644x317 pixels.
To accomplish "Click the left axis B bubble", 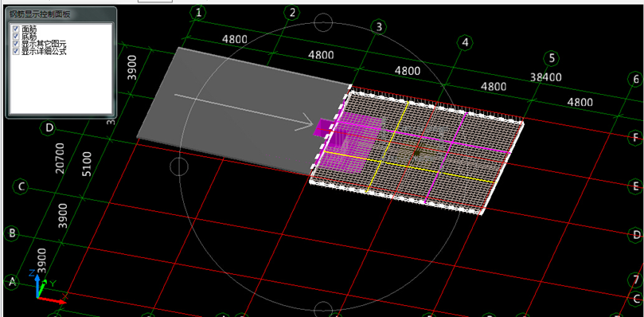I will pos(12,233).
